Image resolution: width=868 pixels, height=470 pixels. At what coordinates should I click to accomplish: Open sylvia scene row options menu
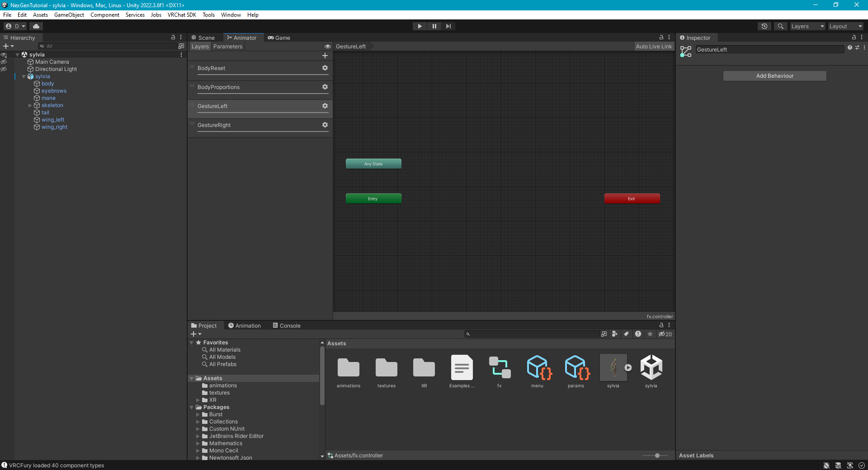coord(181,55)
